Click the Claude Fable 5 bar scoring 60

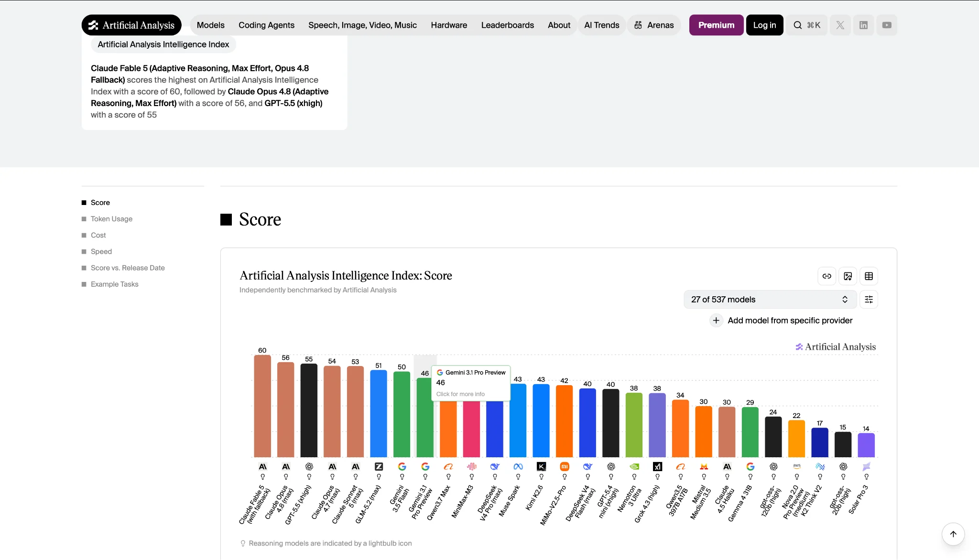click(262, 406)
